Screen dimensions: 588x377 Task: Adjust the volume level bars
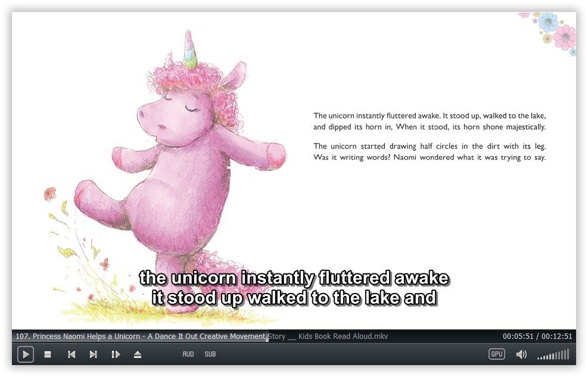coord(553,354)
